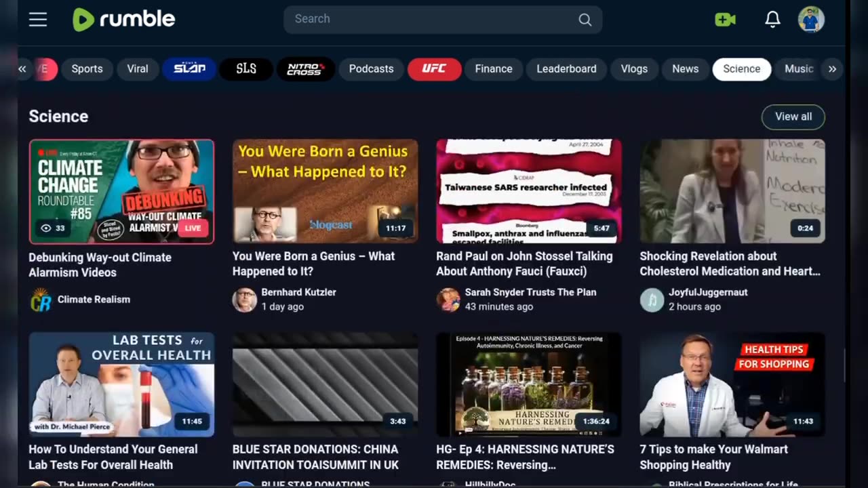Image resolution: width=868 pixels, height=488 pixels.
Task: Open 'How To Understand Your General Lab Tests' title
Action: tap(113, 457)
